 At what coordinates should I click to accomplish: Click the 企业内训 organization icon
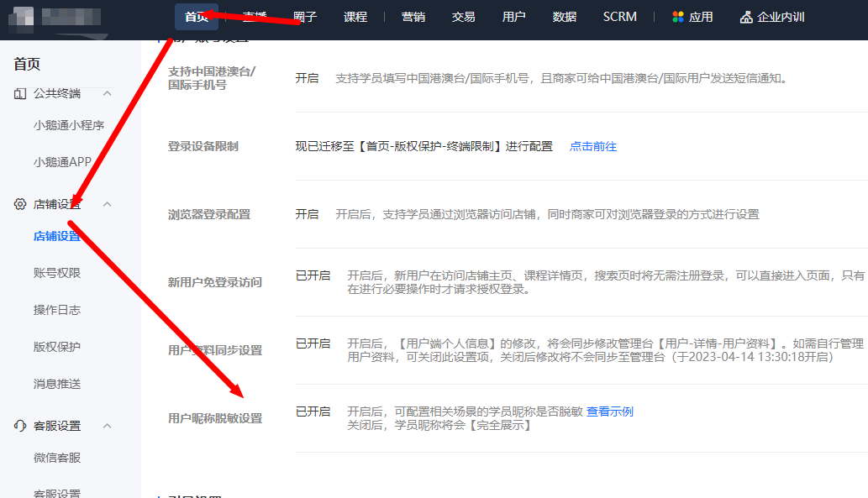pyautogui.click(x=746, y=17)
